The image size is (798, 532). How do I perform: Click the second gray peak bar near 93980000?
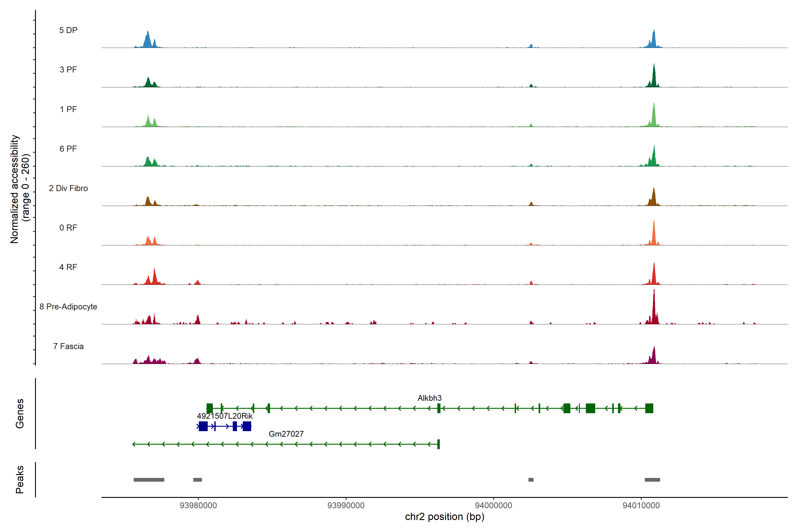coord(198,480)
